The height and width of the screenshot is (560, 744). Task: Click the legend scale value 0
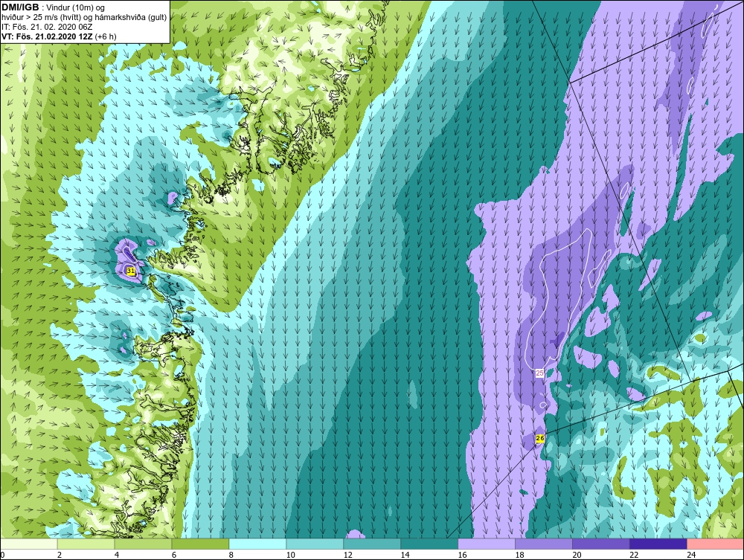click(x=2, y=555)
